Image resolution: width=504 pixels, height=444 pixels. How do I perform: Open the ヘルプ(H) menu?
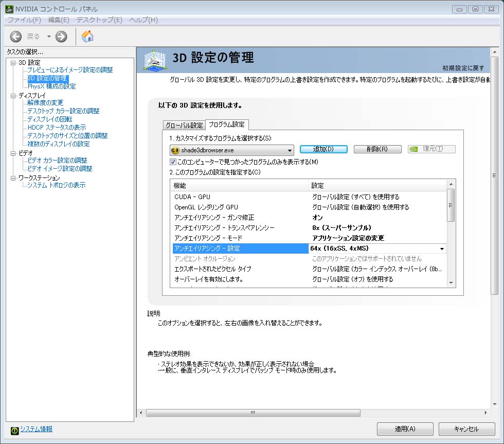click(x=143, y=20)
